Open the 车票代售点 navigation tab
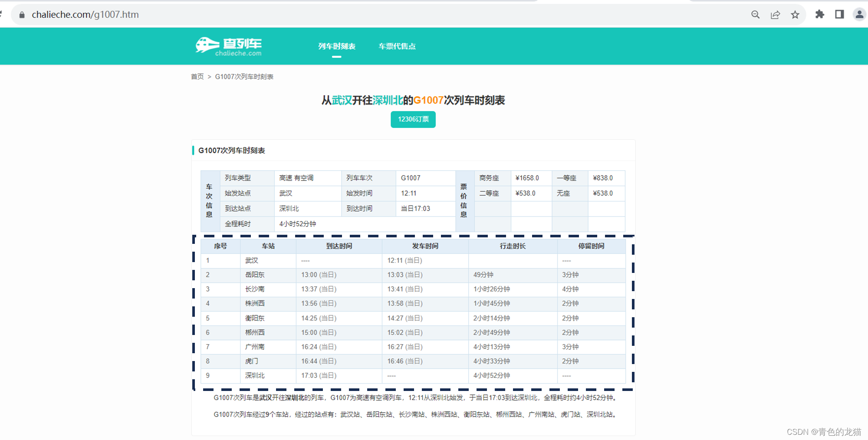This screenshot has width=868, height=440. [397, 46]
